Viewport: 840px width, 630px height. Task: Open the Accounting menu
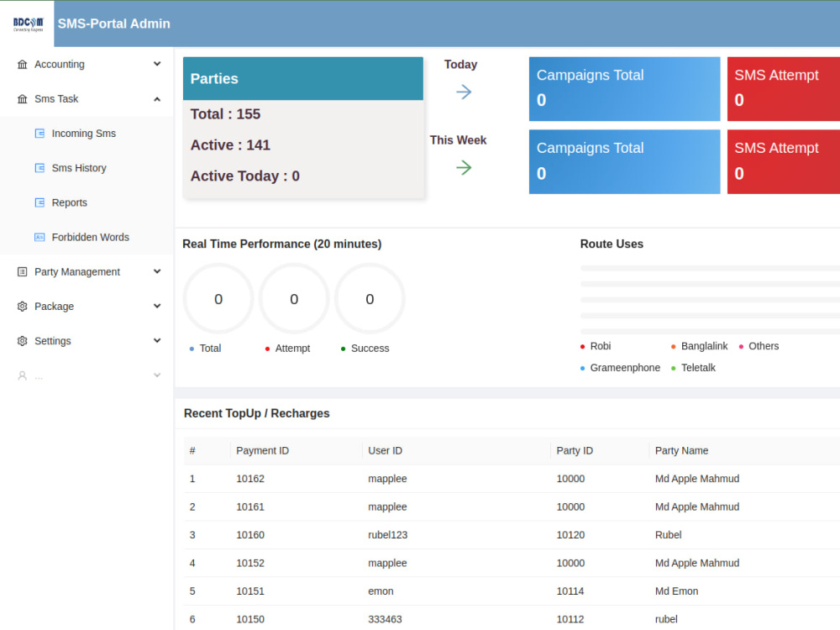click(x=87, y=65)
